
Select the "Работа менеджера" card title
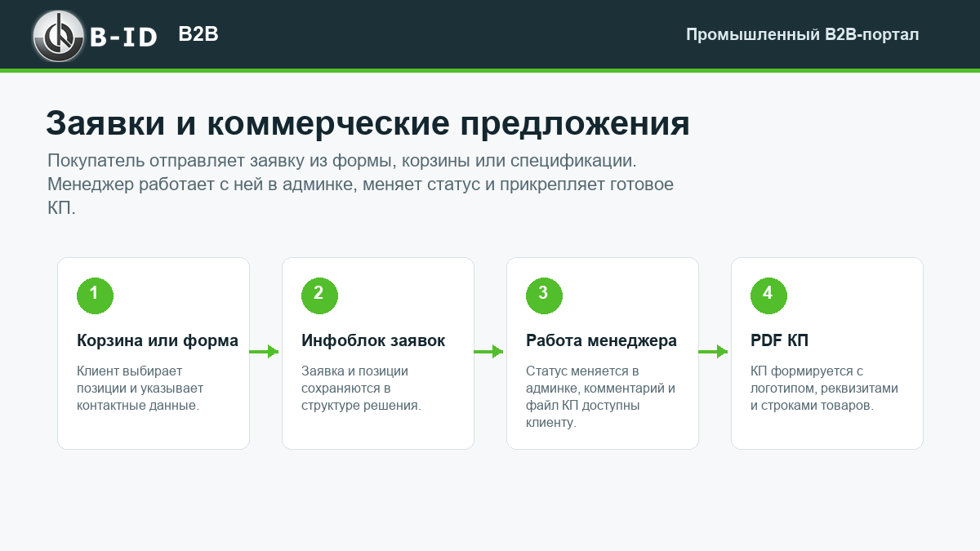(x=601, y=340)
